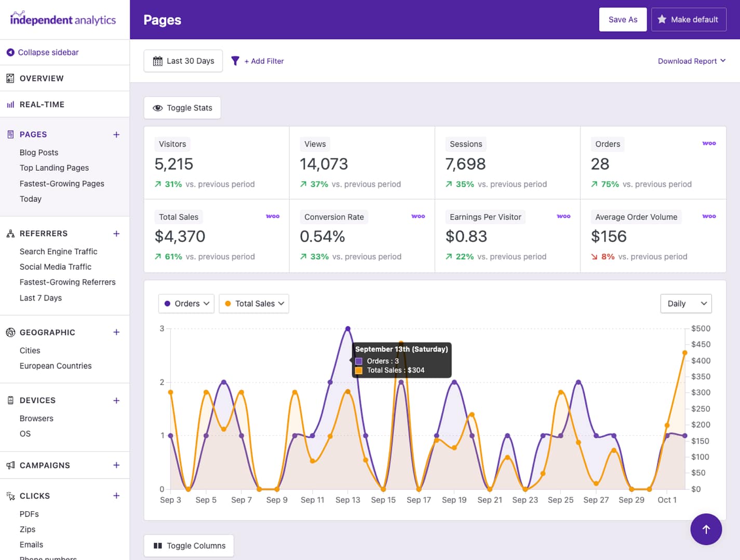Click the filter funnel icon

click(236, 61)
